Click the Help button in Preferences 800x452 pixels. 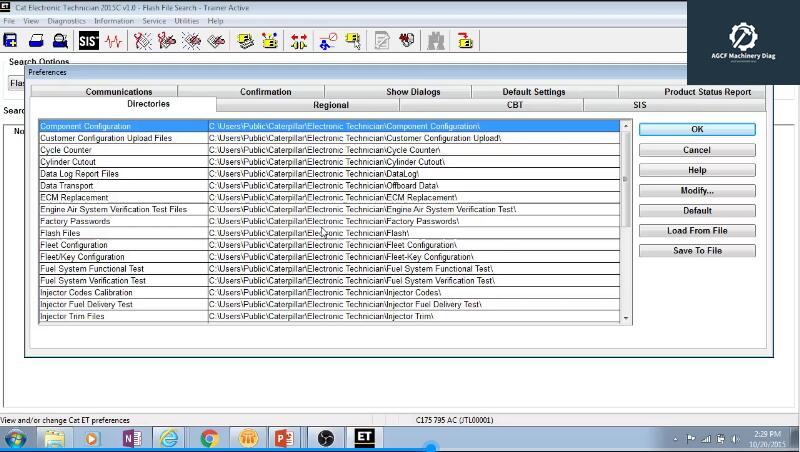(x=697, y=170)
